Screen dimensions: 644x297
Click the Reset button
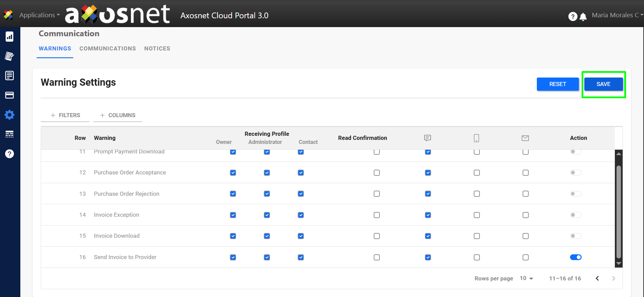[x=558, y=84]
